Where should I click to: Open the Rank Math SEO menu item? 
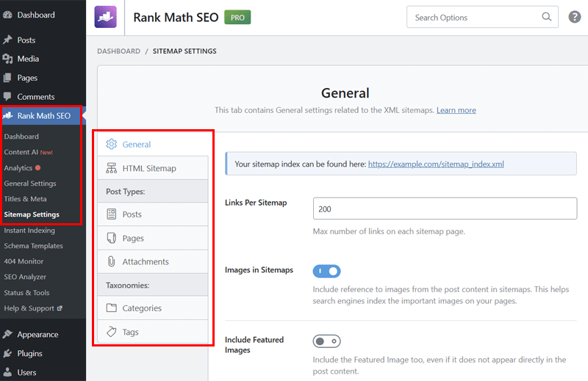43,116
